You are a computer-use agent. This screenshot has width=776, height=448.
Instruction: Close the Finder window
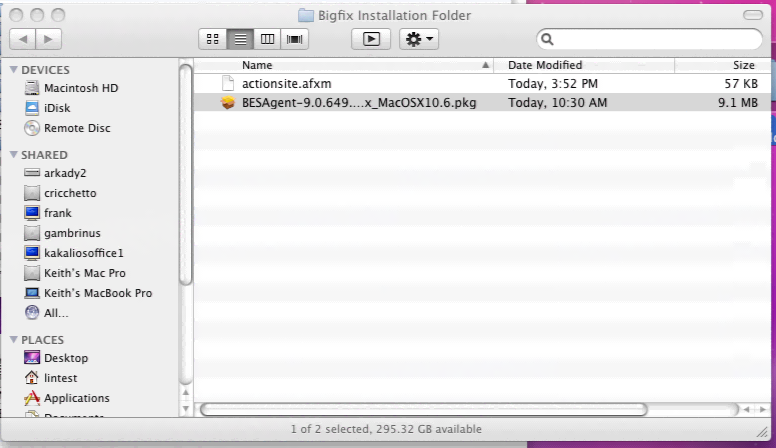coord(16,15)
